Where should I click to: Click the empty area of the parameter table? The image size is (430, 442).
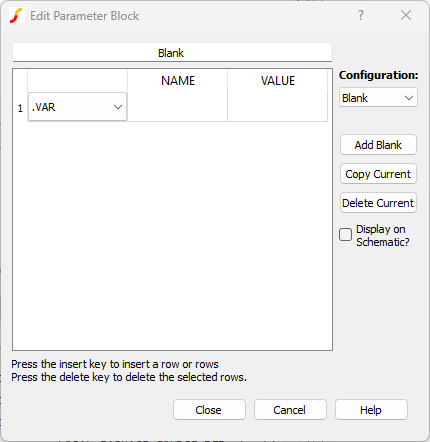click(x=172, y=235)
